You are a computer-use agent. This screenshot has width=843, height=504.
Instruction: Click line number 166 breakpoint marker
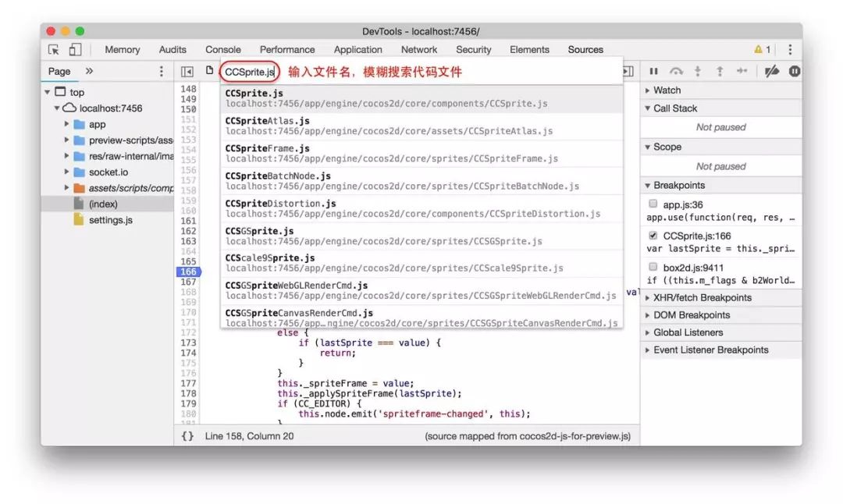(x=188, y=272)
